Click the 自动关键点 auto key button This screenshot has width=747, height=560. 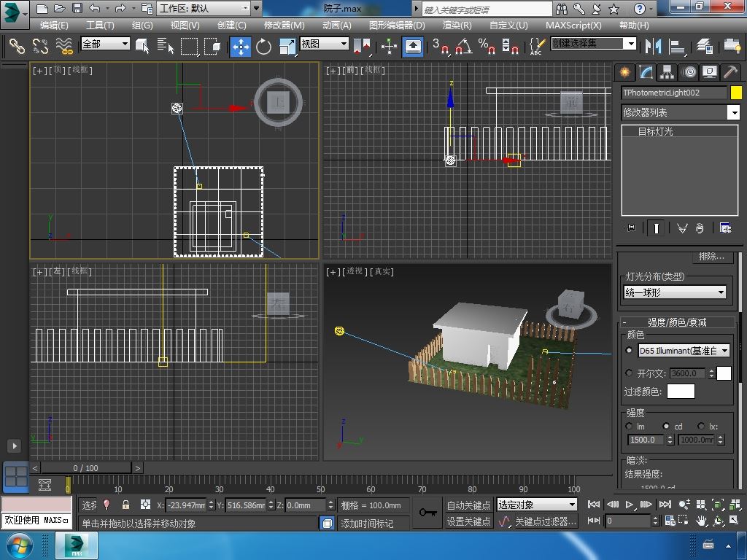pos(468,505)
